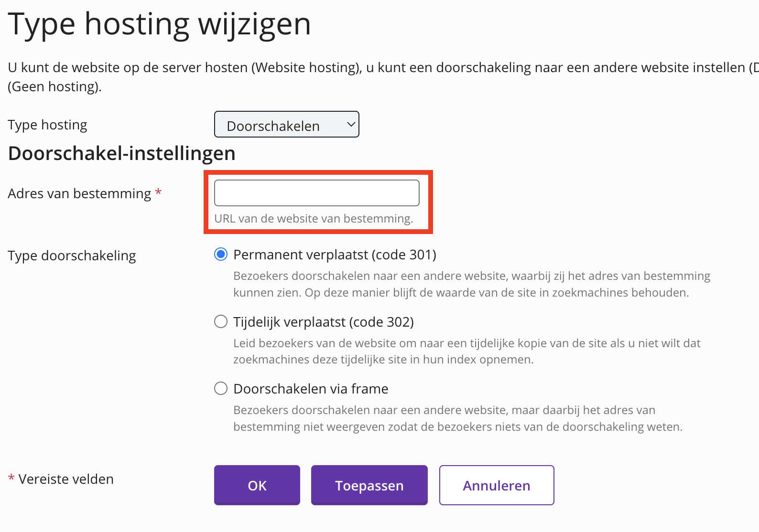Viewport: 759px width, 532px height.
Task: Click the Adres van bestemming input field
Action: coord(316,193)
